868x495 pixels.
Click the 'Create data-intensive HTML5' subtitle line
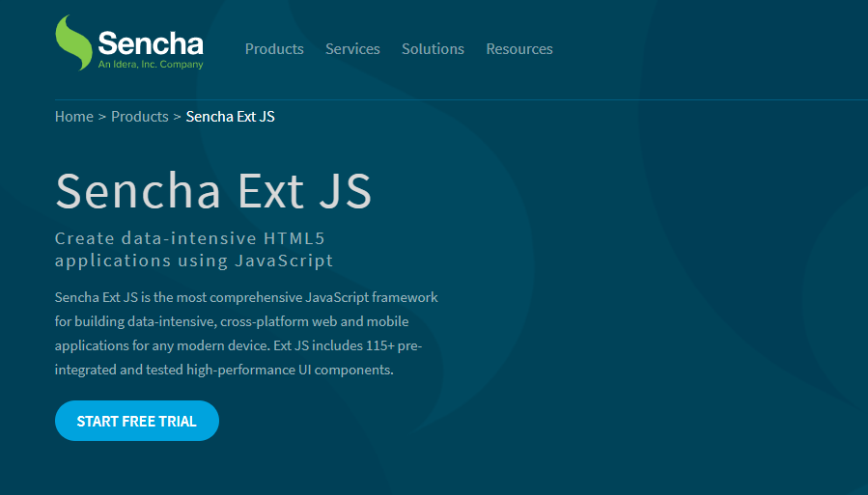[190, 238]
